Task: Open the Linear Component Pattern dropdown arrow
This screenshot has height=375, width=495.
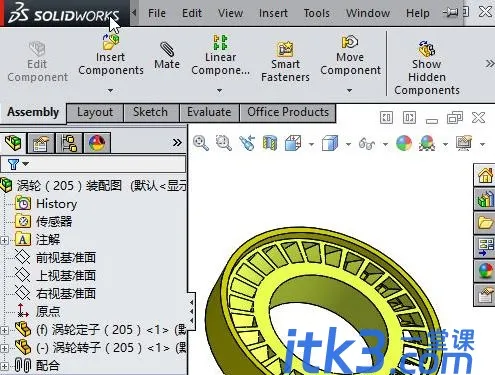Action: (219, 90)
